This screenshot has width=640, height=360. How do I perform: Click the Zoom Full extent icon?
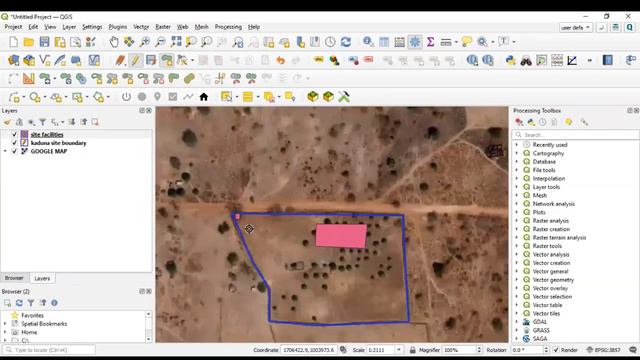(x=176, y=42)
